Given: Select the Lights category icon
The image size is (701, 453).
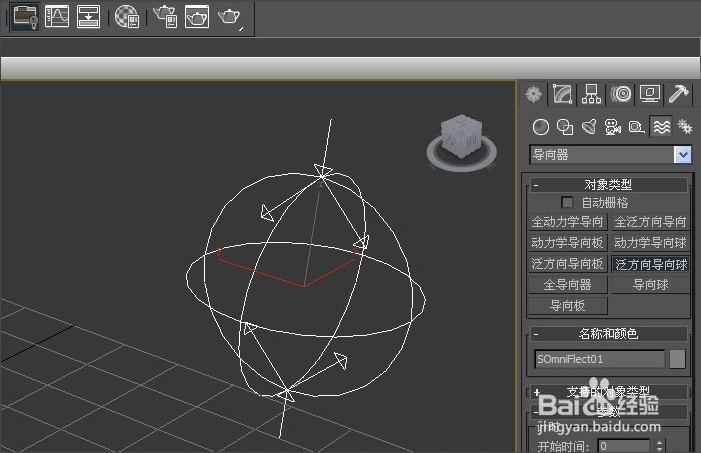Looking at the screenshot, I should pos(589,127).
